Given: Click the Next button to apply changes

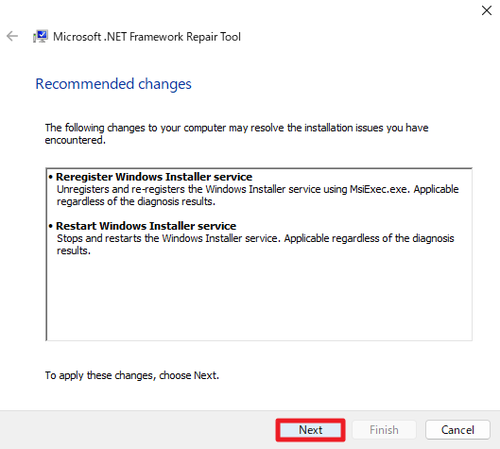Looking at the screenshot, I should [x=310, y=430].
